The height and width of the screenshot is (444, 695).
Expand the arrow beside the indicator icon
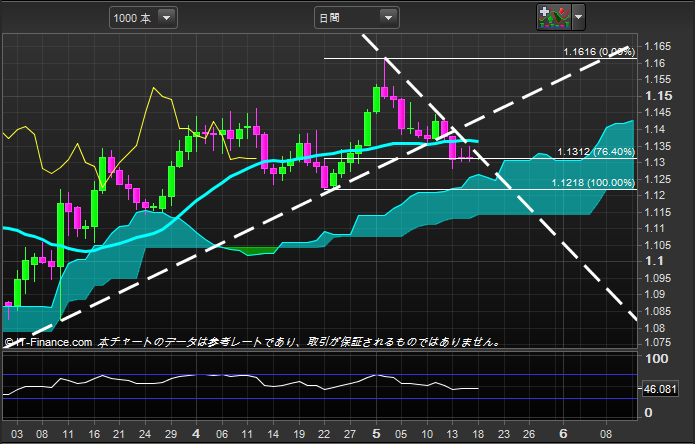[x=578, y=17]
